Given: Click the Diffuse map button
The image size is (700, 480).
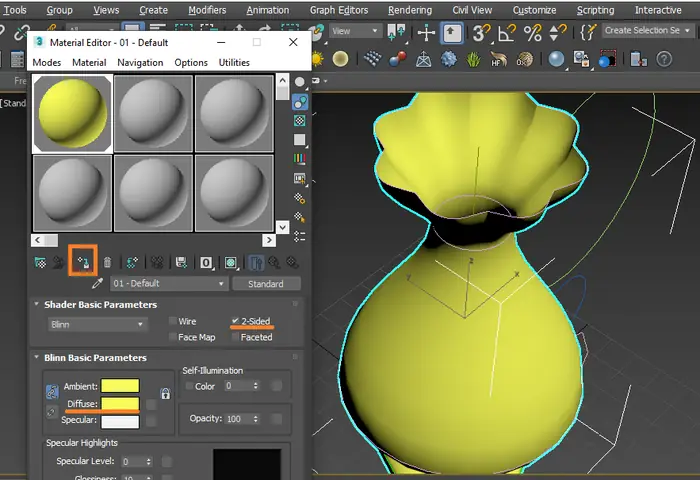Looking at the screenshot, I should click(152, 404).
